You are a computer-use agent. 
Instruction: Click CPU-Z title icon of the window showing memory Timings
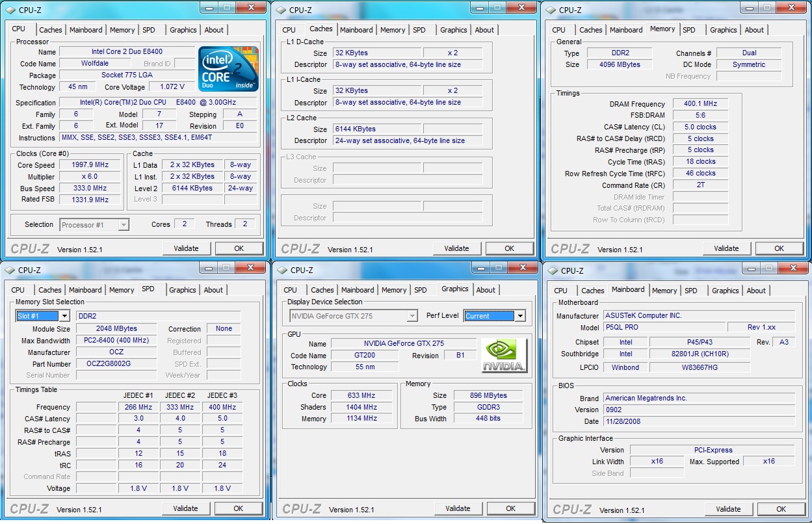click(x=551, y=10)
